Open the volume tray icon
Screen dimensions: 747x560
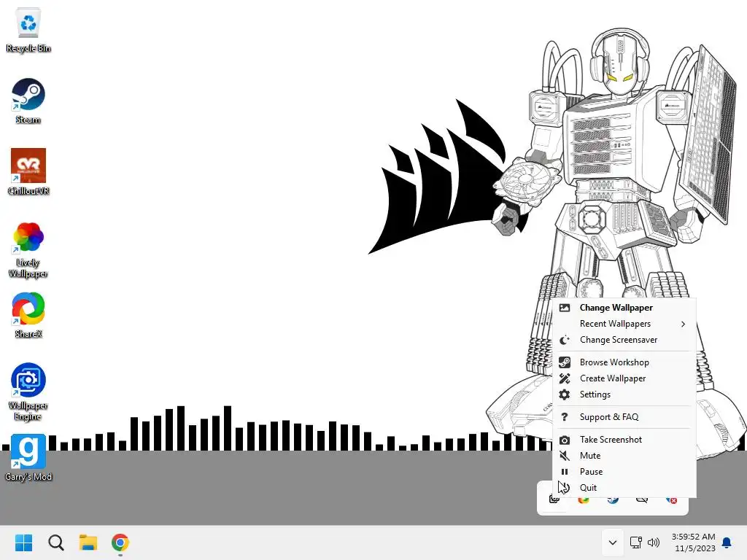coord(654,542)
